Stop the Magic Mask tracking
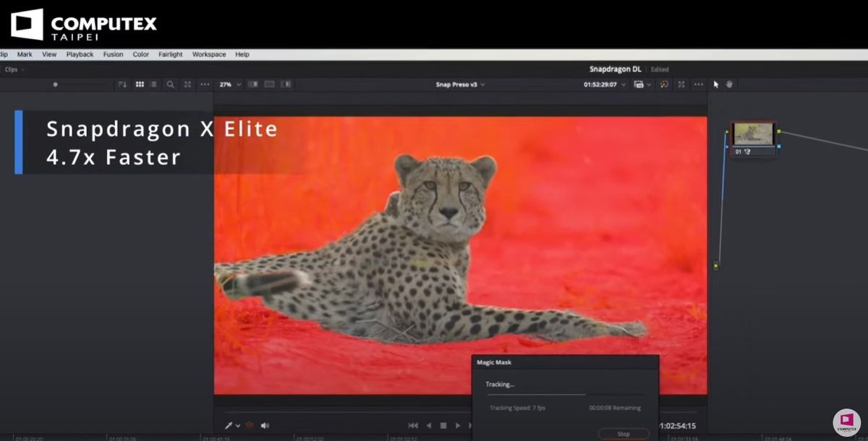The image size is (868, 441). coord(624,434)
